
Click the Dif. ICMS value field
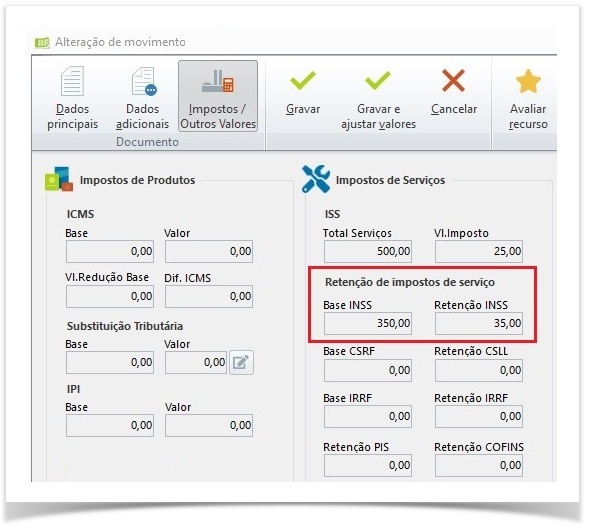(209, 297)
